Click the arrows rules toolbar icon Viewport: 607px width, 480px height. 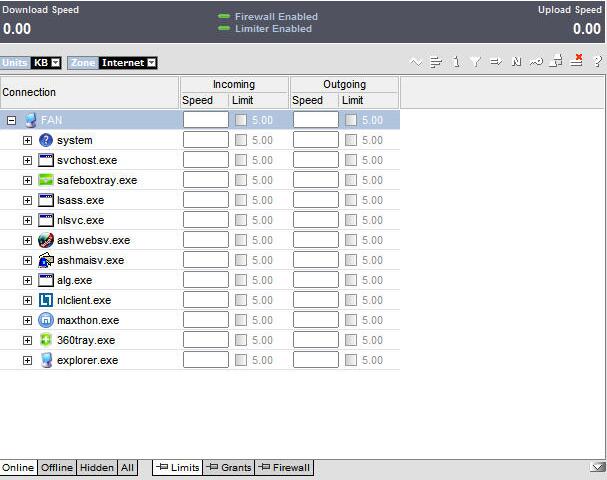click(496, 62)
